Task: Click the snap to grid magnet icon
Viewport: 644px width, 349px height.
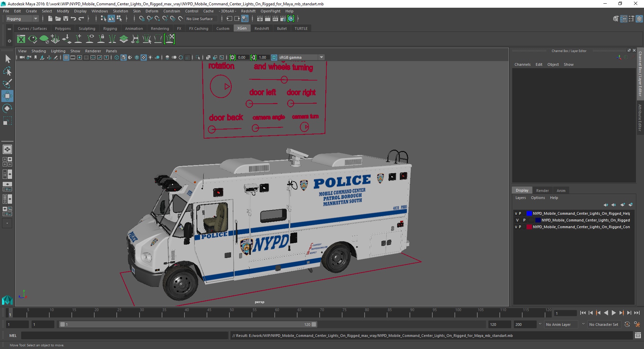Action: coord(142,19)
